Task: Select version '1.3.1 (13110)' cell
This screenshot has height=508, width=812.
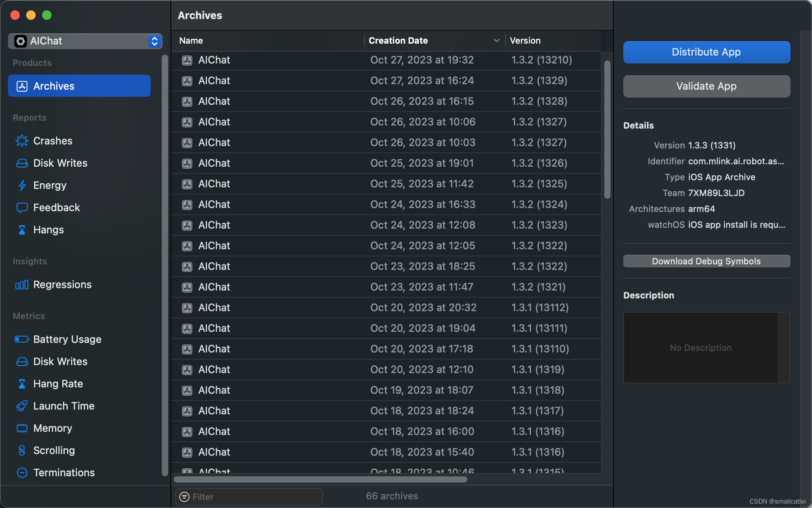Action: (540, 349)
